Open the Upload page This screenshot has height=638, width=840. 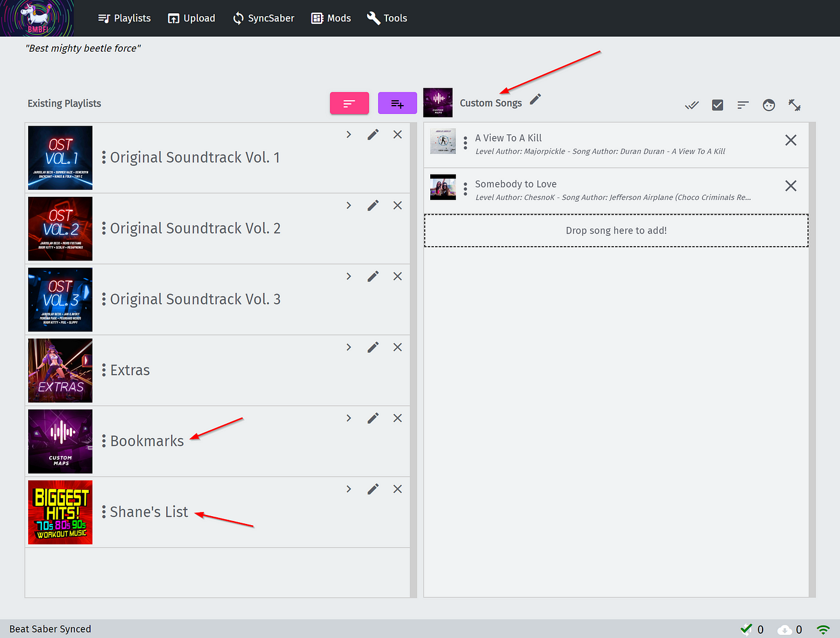(191, 18)
